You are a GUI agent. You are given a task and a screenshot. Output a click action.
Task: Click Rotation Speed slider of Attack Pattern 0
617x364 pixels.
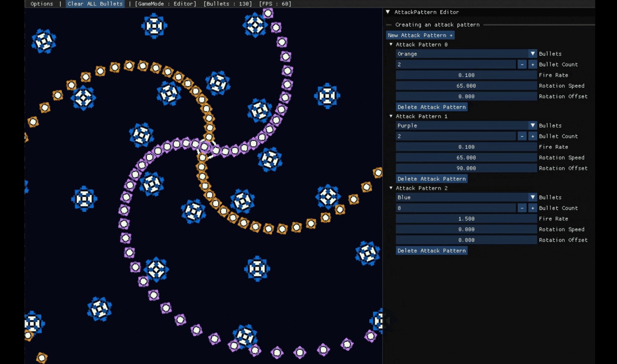(466, 86)
